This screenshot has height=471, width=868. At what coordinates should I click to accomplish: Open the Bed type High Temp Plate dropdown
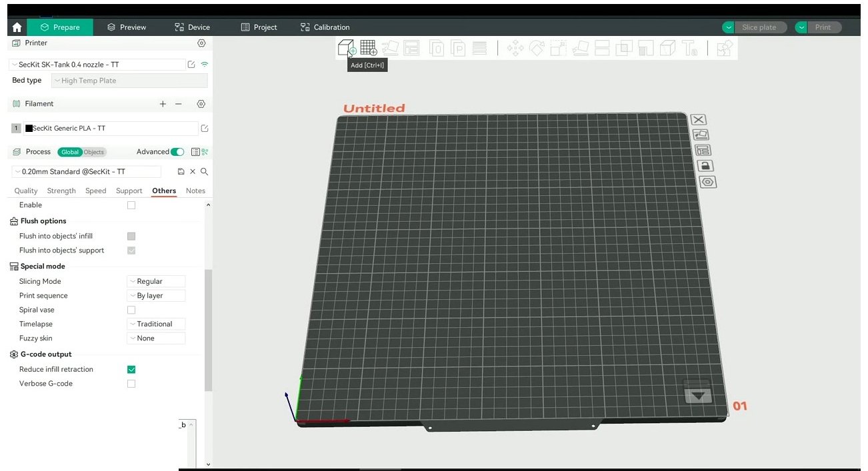click(129, 81)
